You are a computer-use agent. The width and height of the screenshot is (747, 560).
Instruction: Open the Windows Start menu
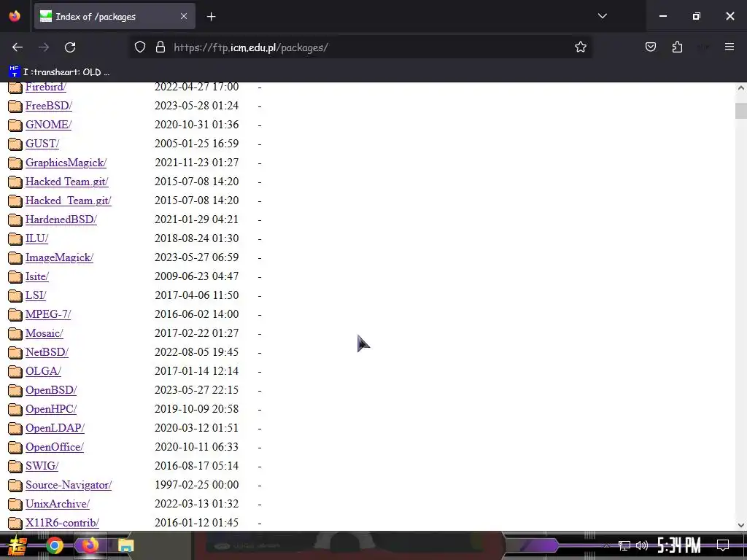tap(16, 545)
